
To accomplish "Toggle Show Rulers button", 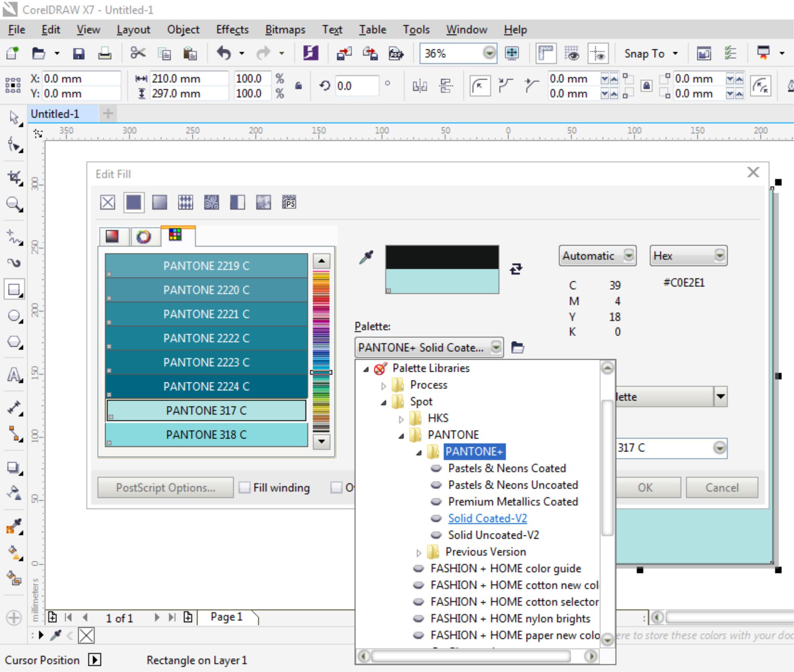I will tap(545, 53).
